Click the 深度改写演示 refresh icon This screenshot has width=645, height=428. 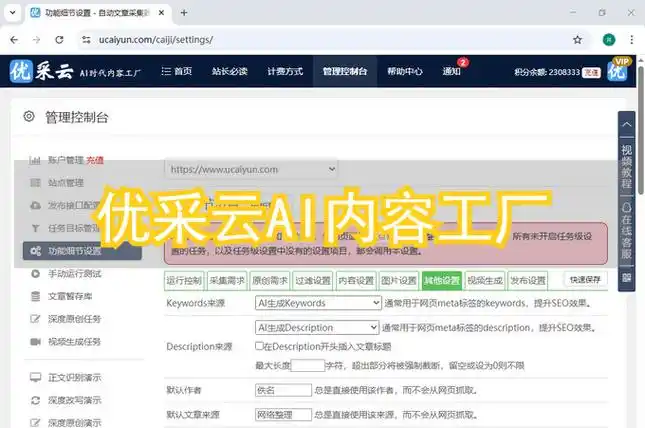(35, 400)
